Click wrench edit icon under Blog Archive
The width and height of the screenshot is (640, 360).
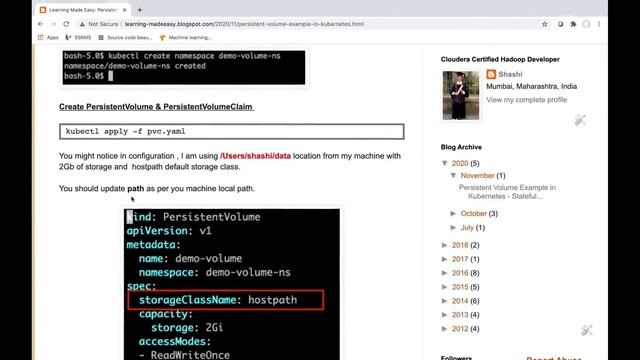(587, 330)
